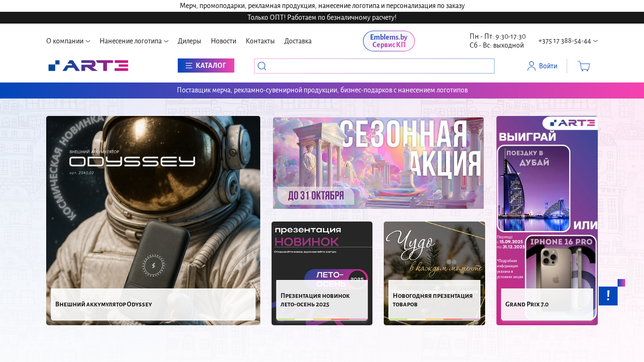Click the gradient strip text starting "Поставщик мерча"
Screen dimensions: 644x362
pos(322,90)
